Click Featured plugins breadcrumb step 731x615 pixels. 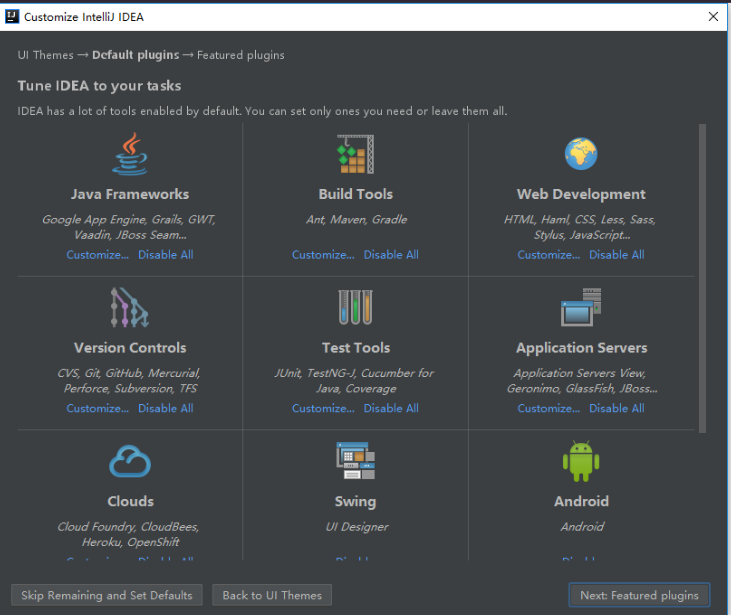tap(241, 55)
